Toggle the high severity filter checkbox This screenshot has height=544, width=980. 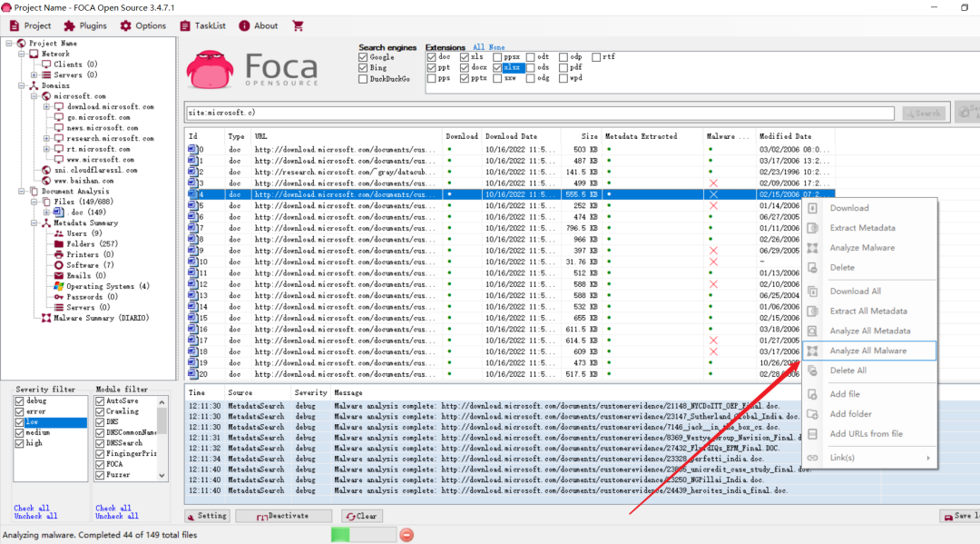[x=19, y=443]
